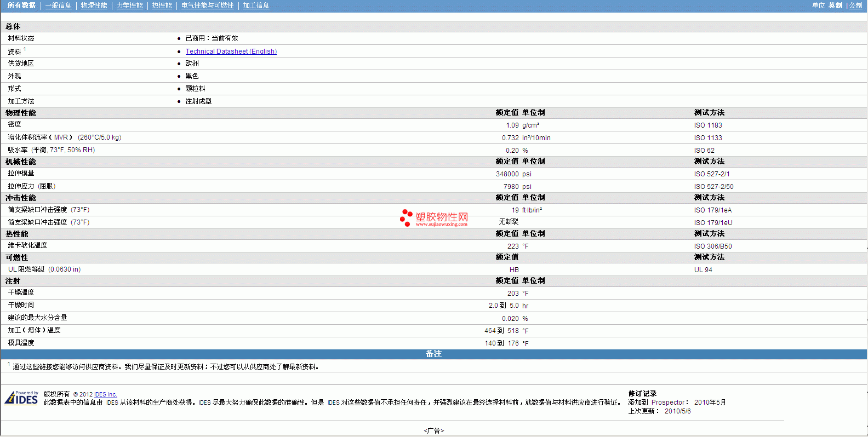Click the 密度 property label
The width and height of the screenshot is (868, 437).
coord(14,124)
